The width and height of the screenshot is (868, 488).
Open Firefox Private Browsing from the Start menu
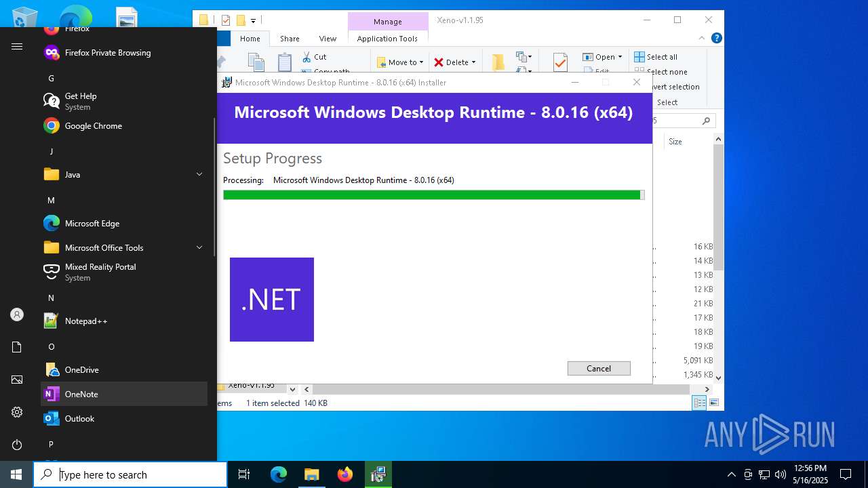pyautogui.click(x=124, y=53)
